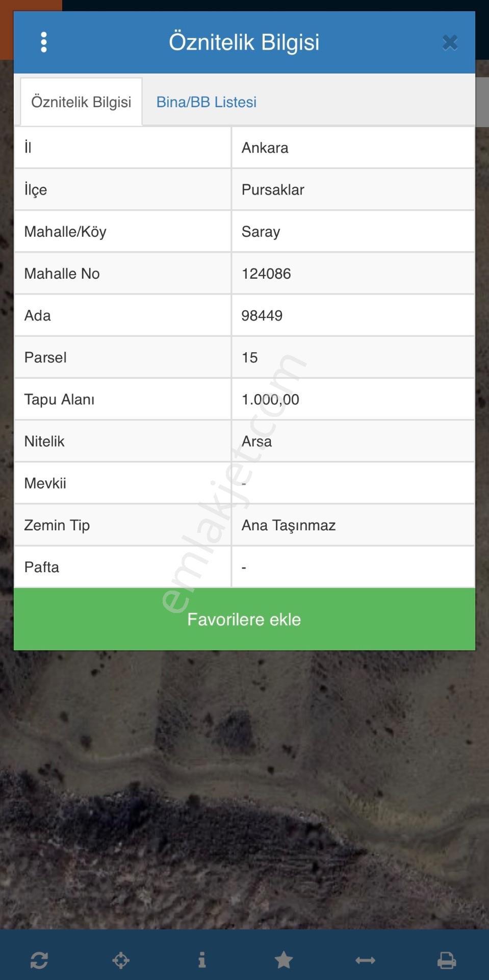This screenshot has height=980, width=489.
Task: Click the Pursaklar district cell
Action: pos(353,189)
